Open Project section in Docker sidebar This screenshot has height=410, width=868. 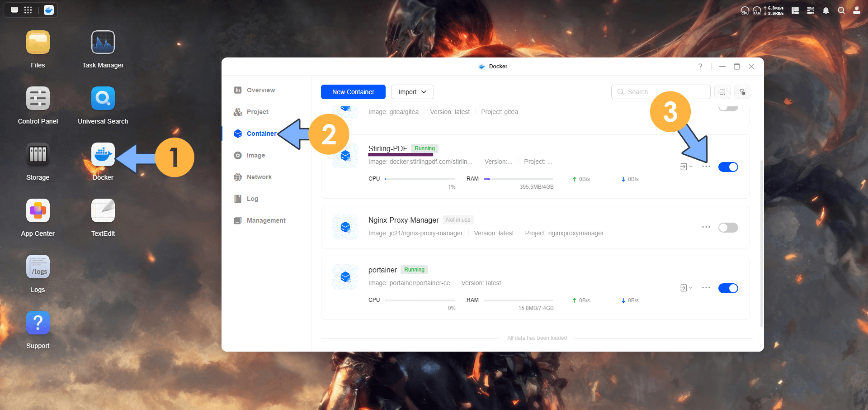click(x=258, y=112)
